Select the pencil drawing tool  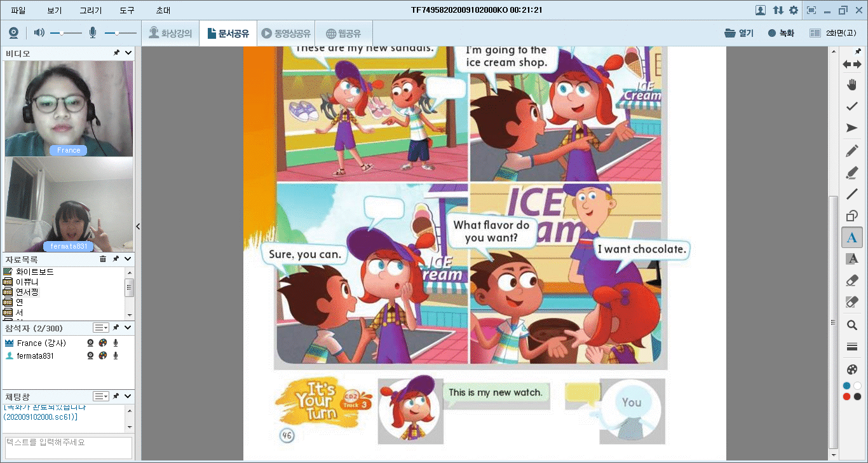852,151
